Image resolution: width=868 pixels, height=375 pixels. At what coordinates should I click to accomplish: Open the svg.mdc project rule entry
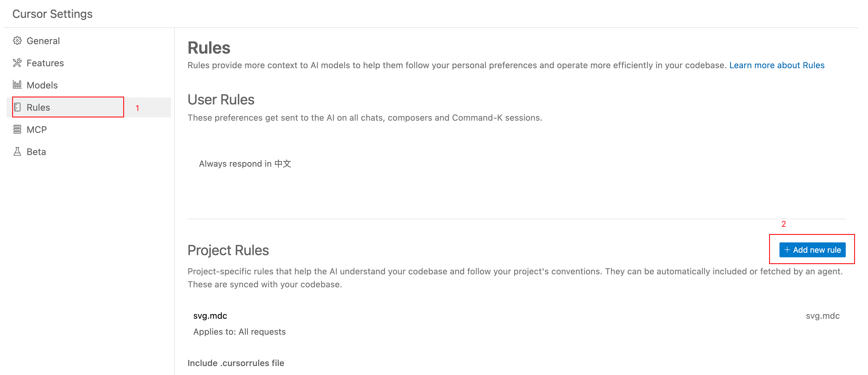[210, 316]
